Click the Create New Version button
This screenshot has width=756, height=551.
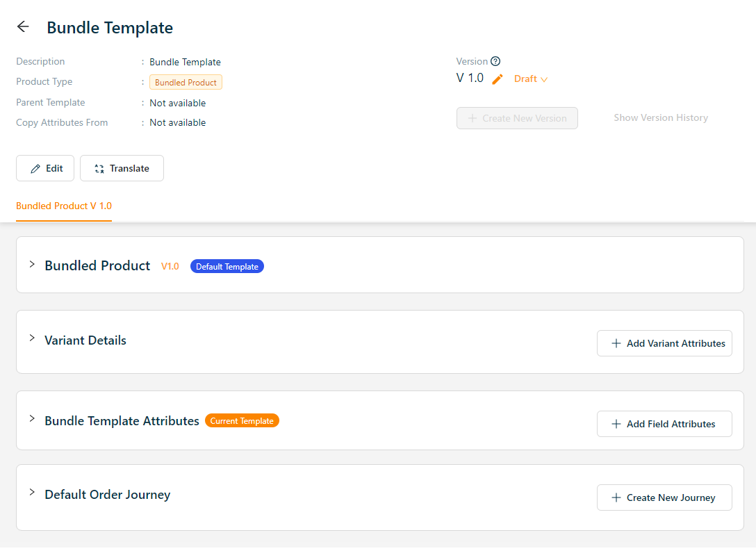[x=517, y=118]
